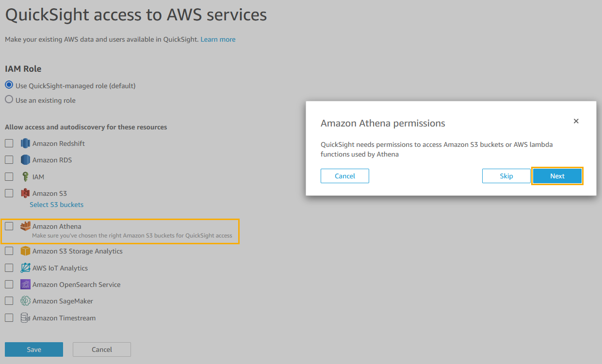Click Skip in the Athena permissions dialog

point(506,176)
